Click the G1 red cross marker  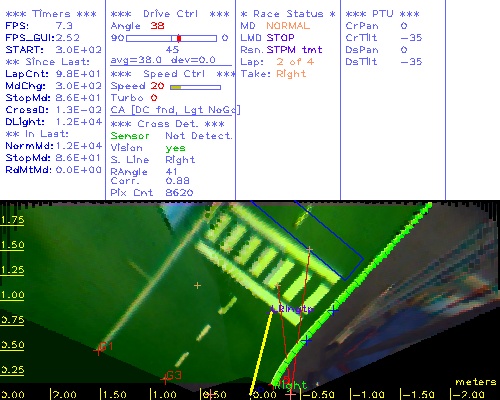pyautogui.click(x=98, y=351)
